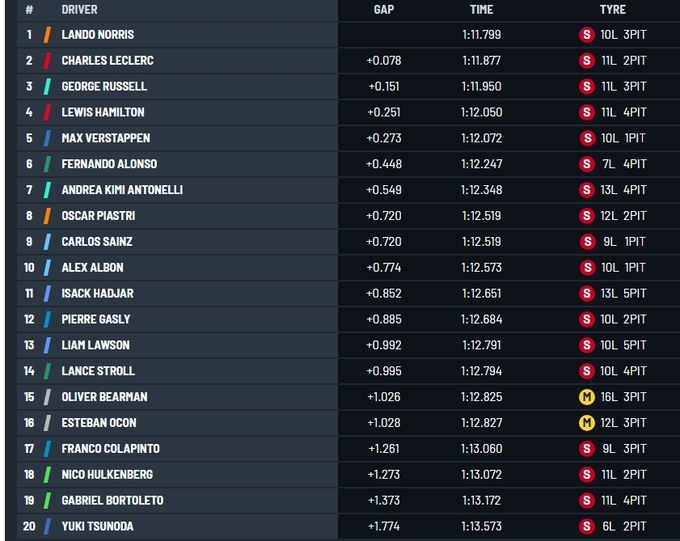
Task: Click the medium tyre icon for Oliver Bearman
Action: point(587,397)
